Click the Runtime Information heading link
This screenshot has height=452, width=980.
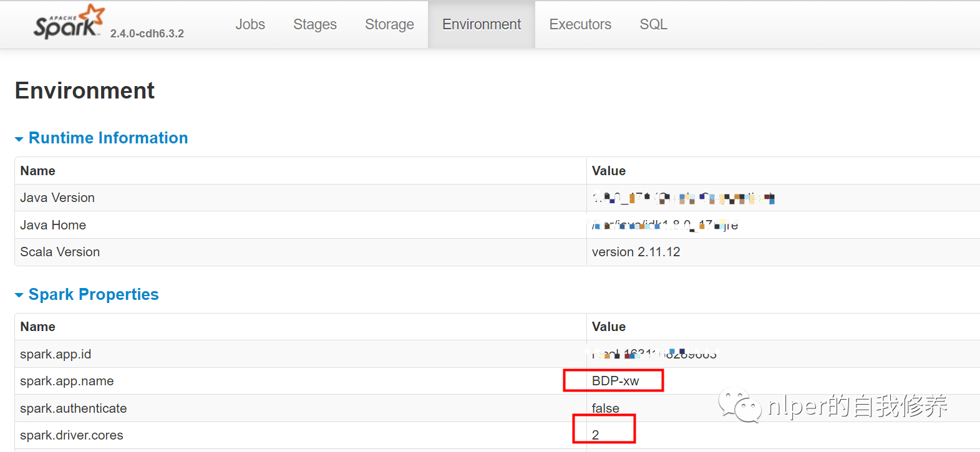tap(108, 138)
